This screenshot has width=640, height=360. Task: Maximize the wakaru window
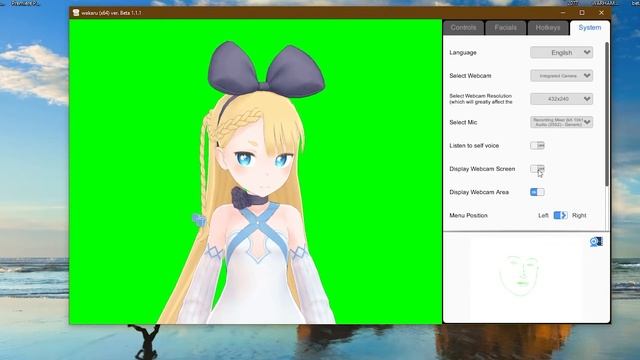[x=582, y=13]
